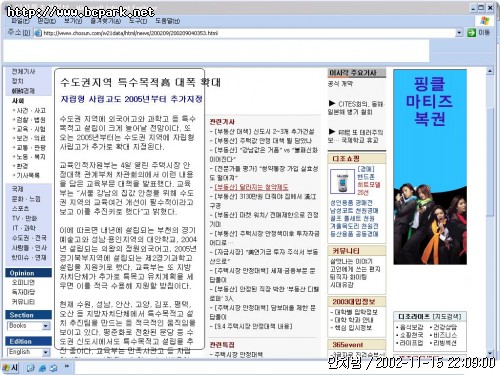Viewport: 500px width, 375px height.
Task: Click the mobile phone product thumbnail
Action: pyautogui.click(x=342, y=181)
